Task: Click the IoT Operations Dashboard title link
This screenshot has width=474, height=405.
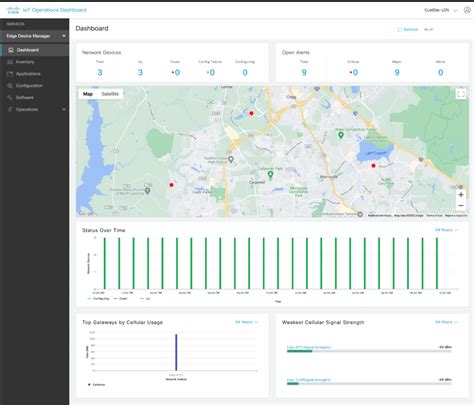Action: 55,10
